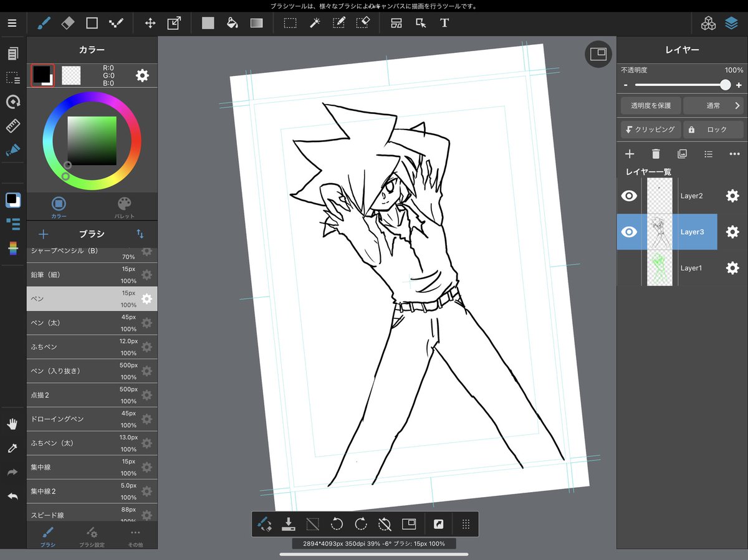
Task: Add a new brush with plus icon
Action: click(43, 234)
